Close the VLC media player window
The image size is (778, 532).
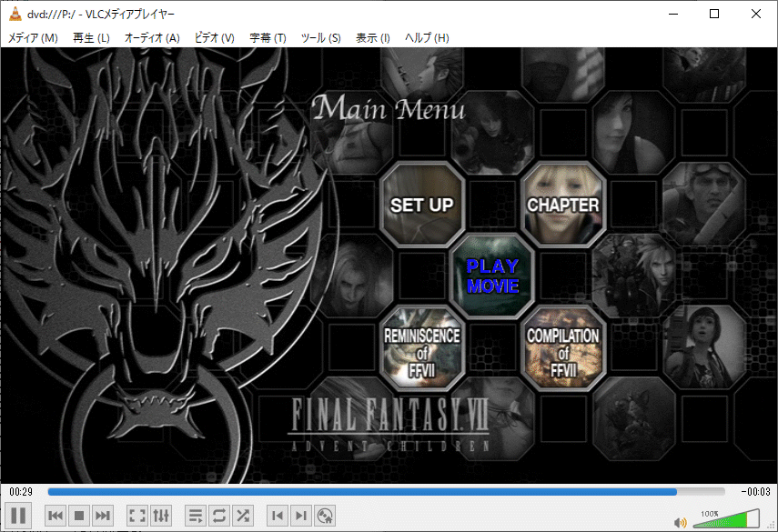point(755,14)
